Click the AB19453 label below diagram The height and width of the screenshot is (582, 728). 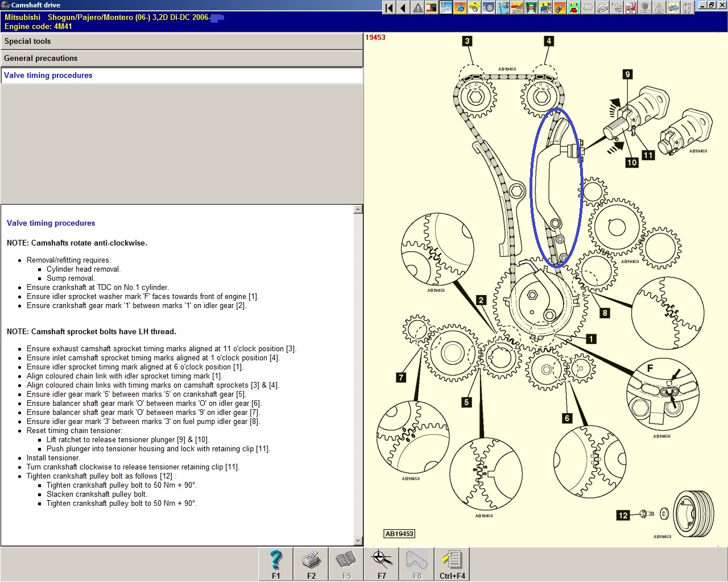click(x=399, y=534)
